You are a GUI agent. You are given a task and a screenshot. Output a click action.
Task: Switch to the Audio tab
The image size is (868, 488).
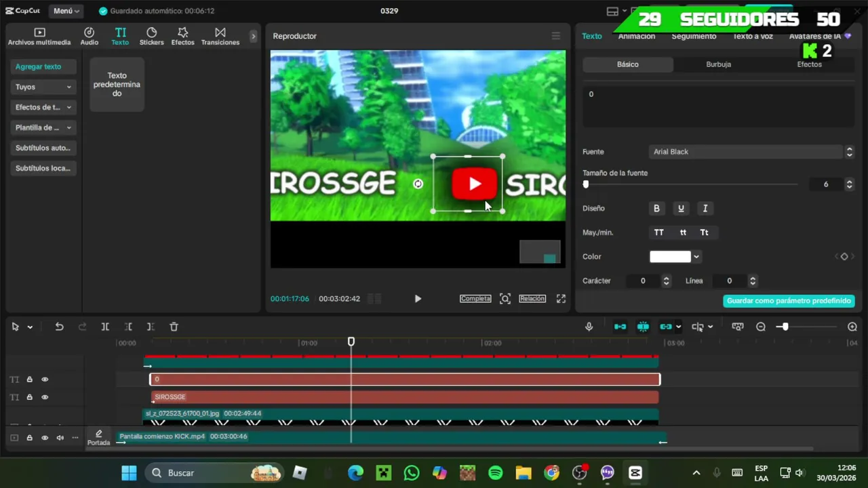(89, 37)
